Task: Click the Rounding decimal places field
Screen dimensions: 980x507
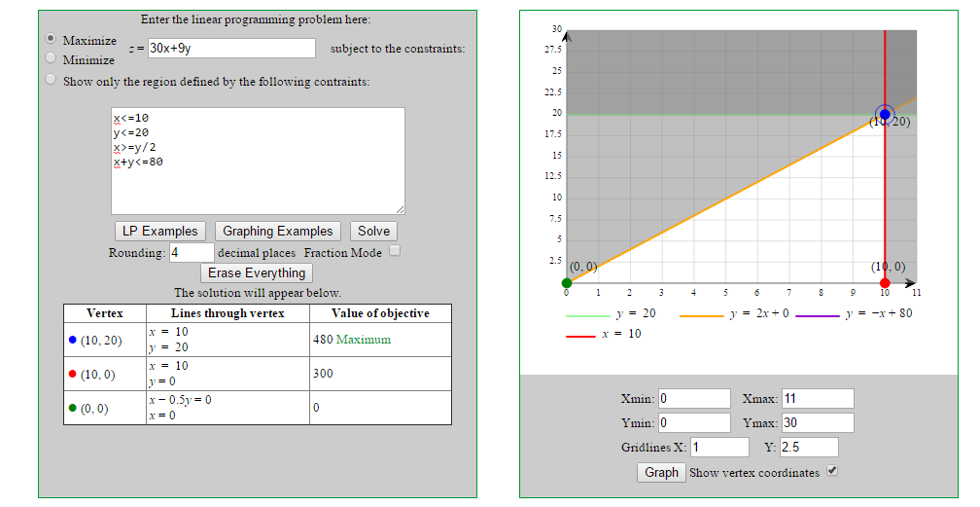Action: (x=191, y=253)
